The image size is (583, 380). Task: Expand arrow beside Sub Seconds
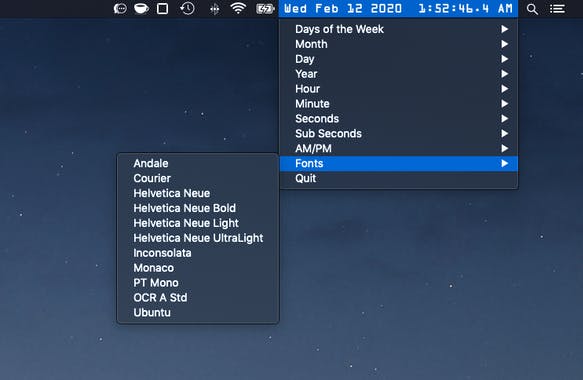click(x=505, y=133)
